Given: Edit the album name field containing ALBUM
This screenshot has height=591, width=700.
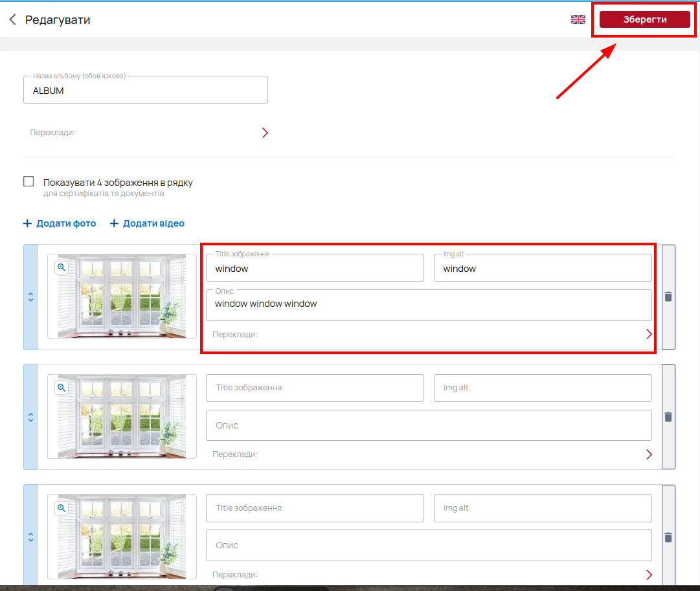Looking at the screenshot, I should (x=146, y=90).
